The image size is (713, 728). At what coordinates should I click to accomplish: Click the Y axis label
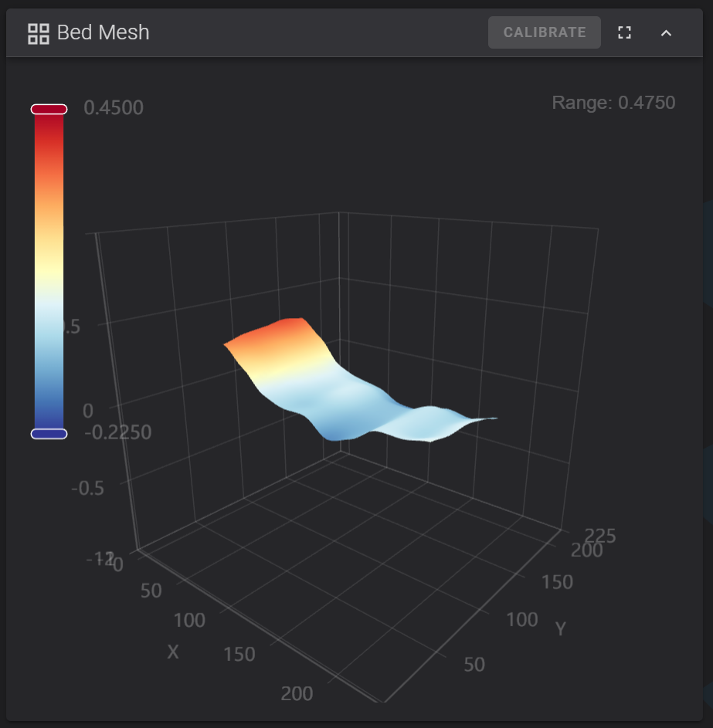click(561, 629)
